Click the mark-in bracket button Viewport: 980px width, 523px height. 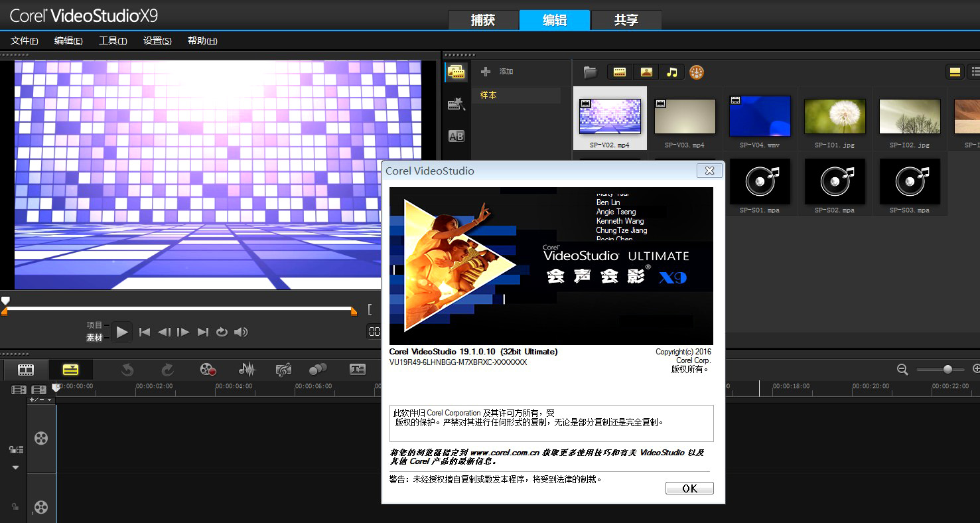(x=370, y=309)
